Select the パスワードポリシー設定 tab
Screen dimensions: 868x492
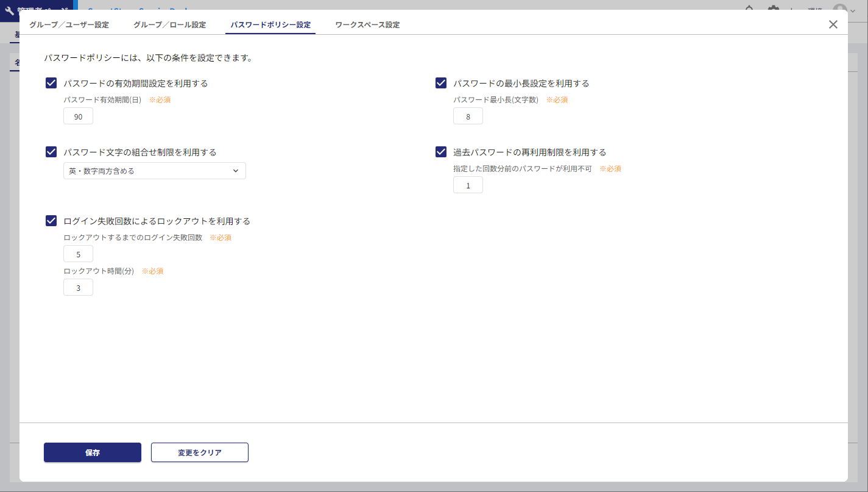point(270,25)
